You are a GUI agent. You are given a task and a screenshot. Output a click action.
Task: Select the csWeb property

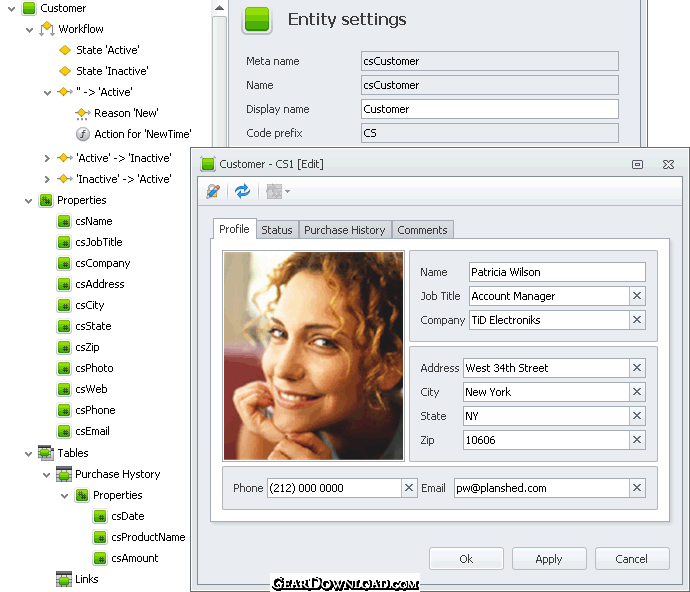click(x=91, y=389)
